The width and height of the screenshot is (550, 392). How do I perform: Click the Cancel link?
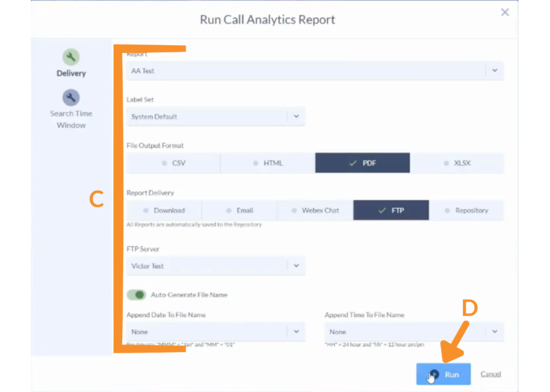pos(491,374)
